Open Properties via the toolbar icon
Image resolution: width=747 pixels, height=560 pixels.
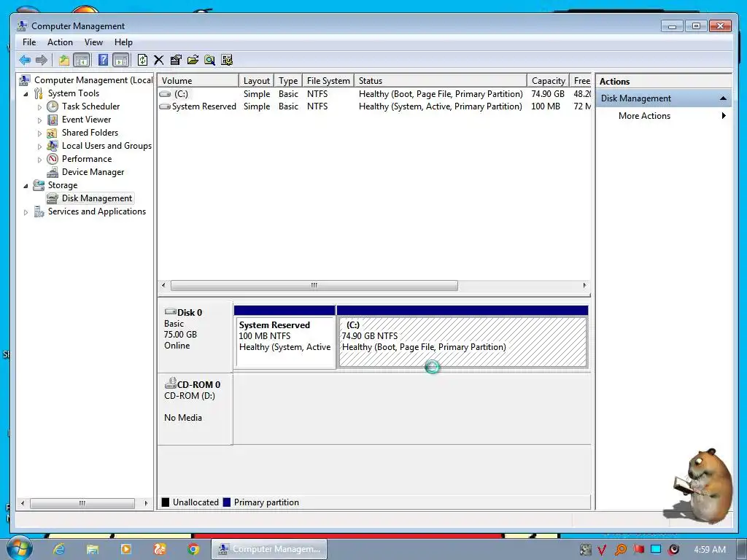(176, 60)
